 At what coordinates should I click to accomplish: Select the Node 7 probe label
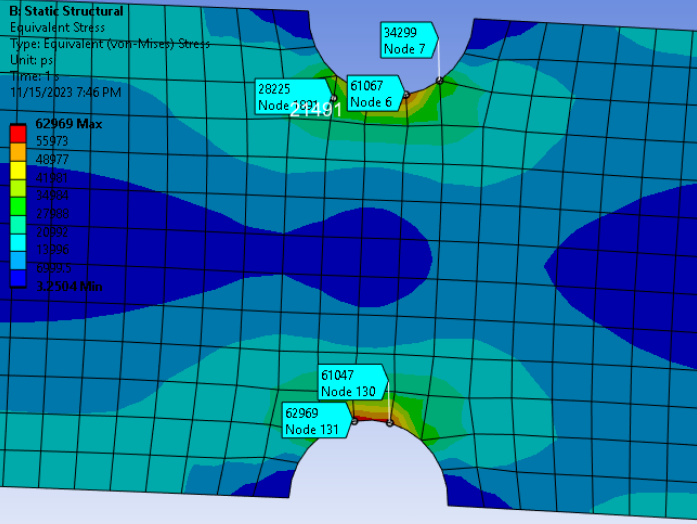[405, 40]
